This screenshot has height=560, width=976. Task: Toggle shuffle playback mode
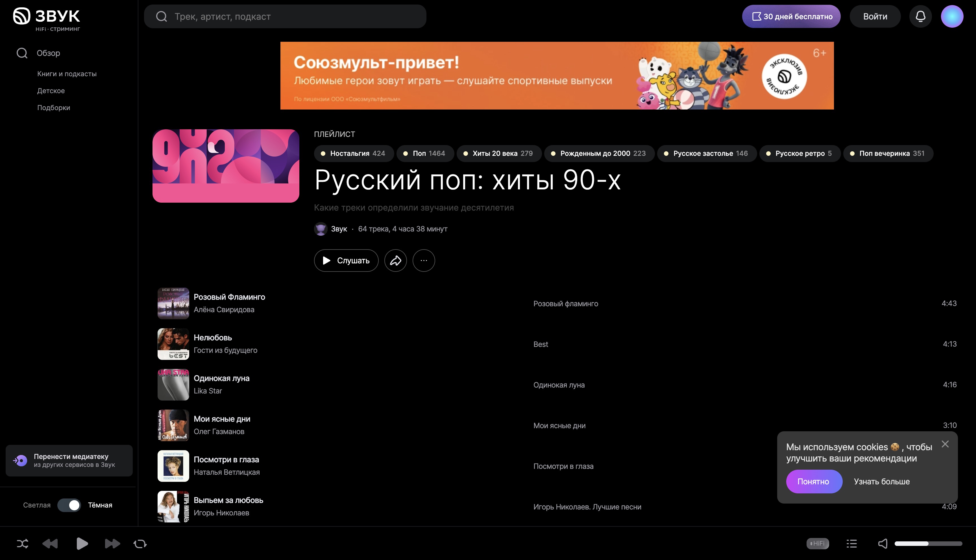pyautogui.click(x=23, y=543)
